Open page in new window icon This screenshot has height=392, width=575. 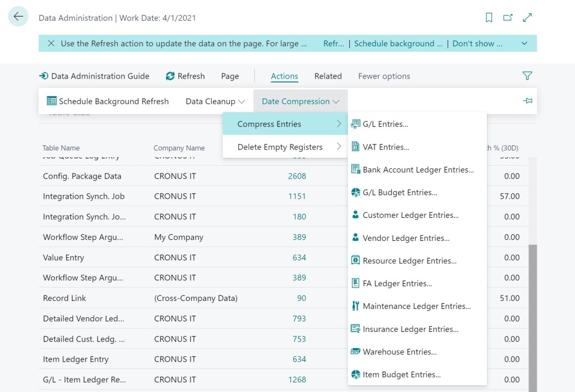pyautogui.click(x=508, y=18)
